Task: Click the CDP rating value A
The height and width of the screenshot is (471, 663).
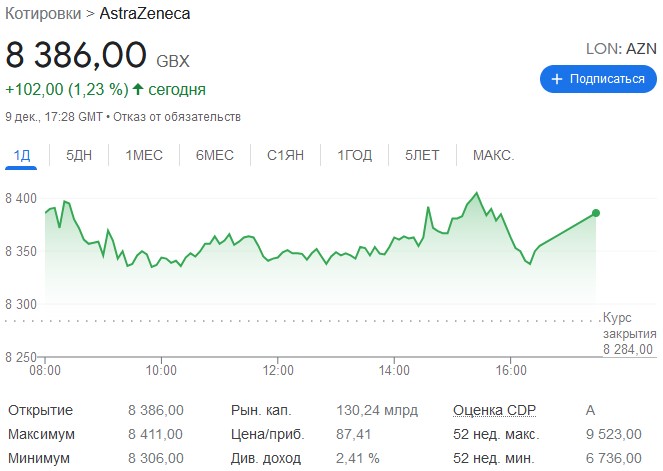Action: point(590,410)
